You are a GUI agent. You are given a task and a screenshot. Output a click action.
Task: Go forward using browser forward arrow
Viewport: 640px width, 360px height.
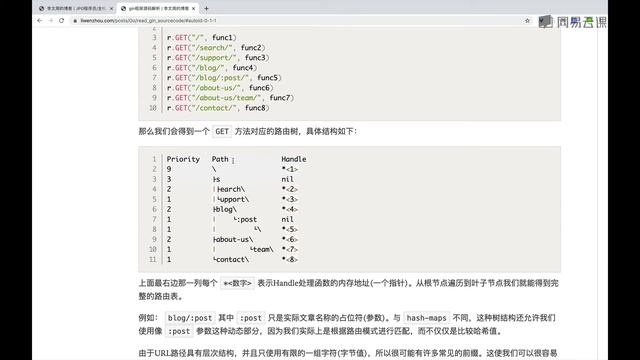(x=51, y=20)
